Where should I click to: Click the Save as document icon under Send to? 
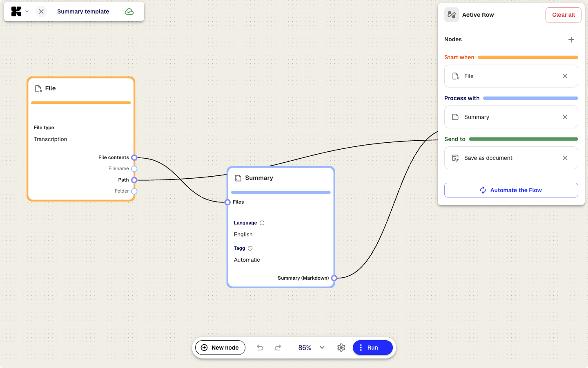(455, 158)
